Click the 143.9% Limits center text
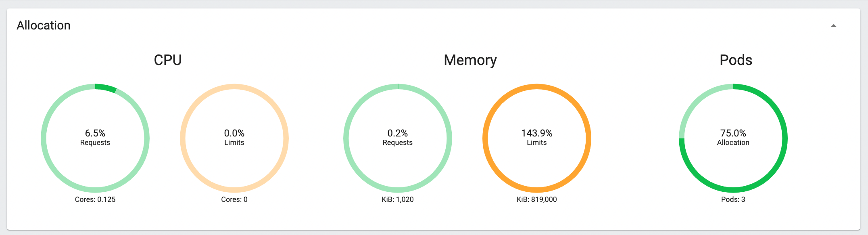 537,137
